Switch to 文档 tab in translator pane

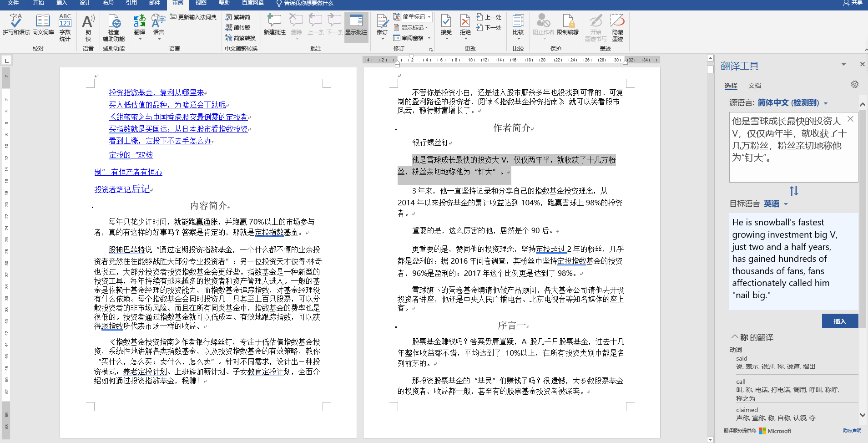(x=755, y=86)
